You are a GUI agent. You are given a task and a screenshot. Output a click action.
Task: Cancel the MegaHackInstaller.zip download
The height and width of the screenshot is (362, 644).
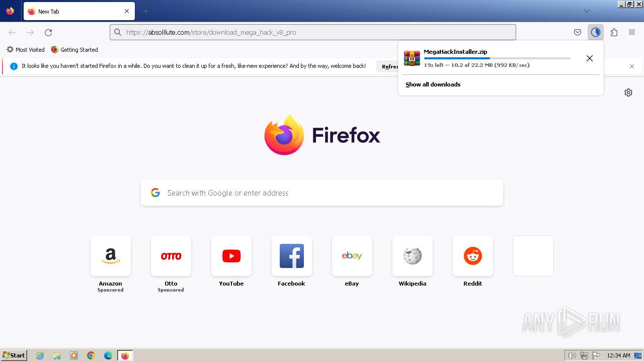click(x=590, y=58)
